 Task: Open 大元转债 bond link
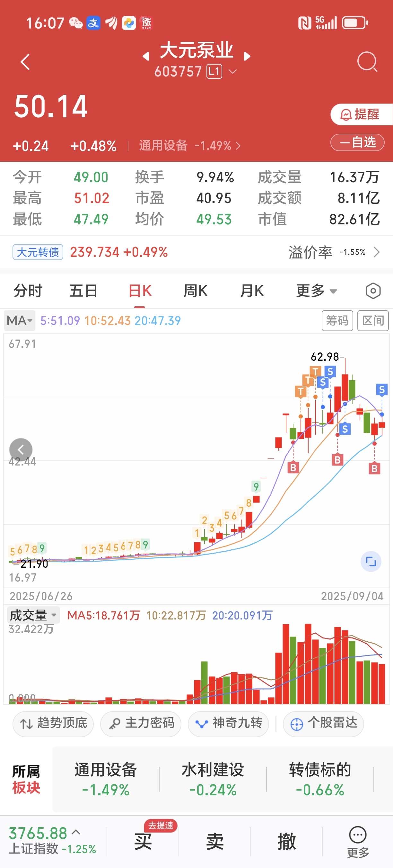pyautogui.click(x=38, y=252)
